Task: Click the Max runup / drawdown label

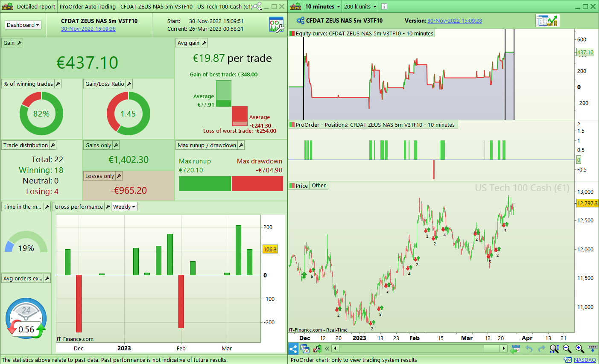Action: [x=207, y=145]
